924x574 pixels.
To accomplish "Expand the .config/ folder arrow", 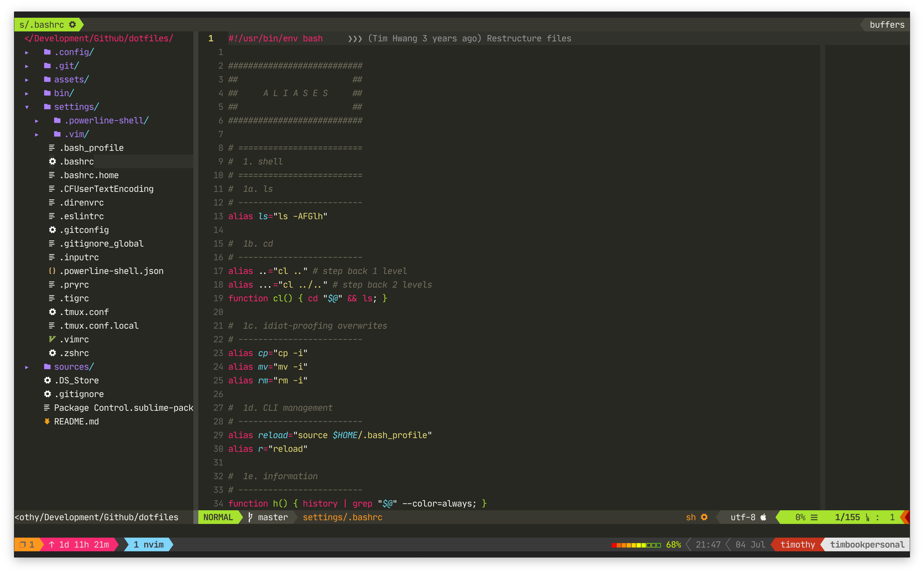I will tap(27, 52).
